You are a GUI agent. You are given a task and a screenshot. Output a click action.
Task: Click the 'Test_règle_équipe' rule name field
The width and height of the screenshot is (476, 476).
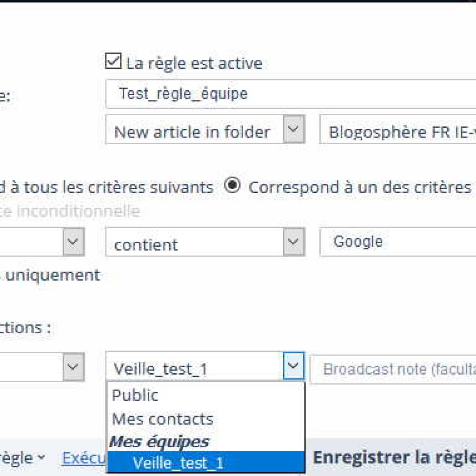[x=291, y=94]
